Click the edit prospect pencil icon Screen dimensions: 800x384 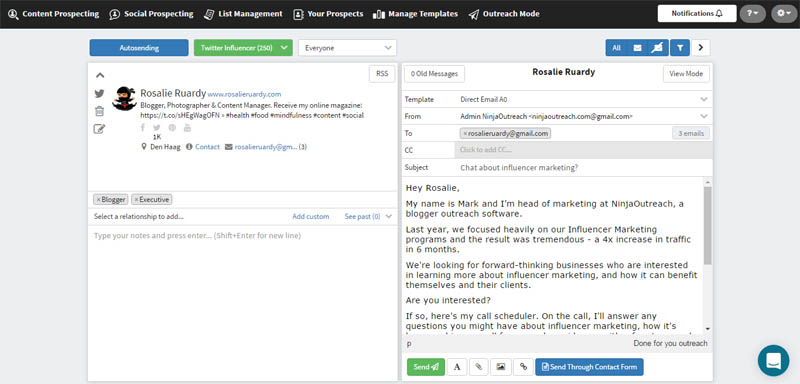(x=99, y=129)
